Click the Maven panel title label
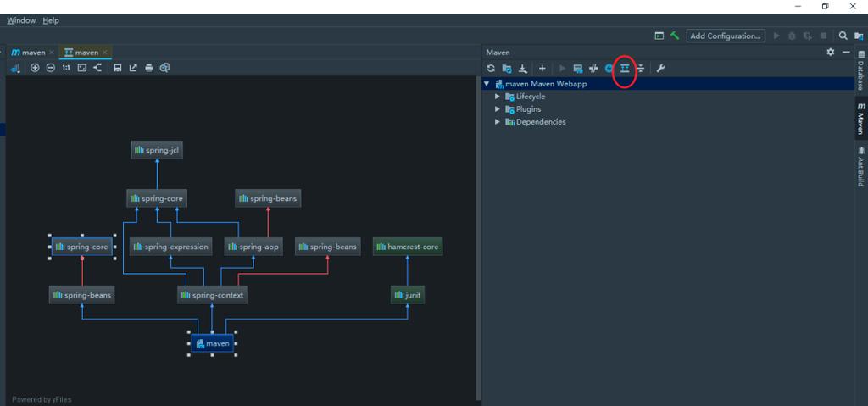868x406 pixels. click(498, 52)
